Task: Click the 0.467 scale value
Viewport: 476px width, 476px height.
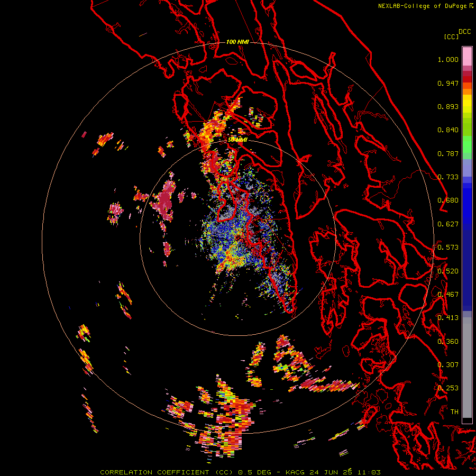Action: (448, 295)
